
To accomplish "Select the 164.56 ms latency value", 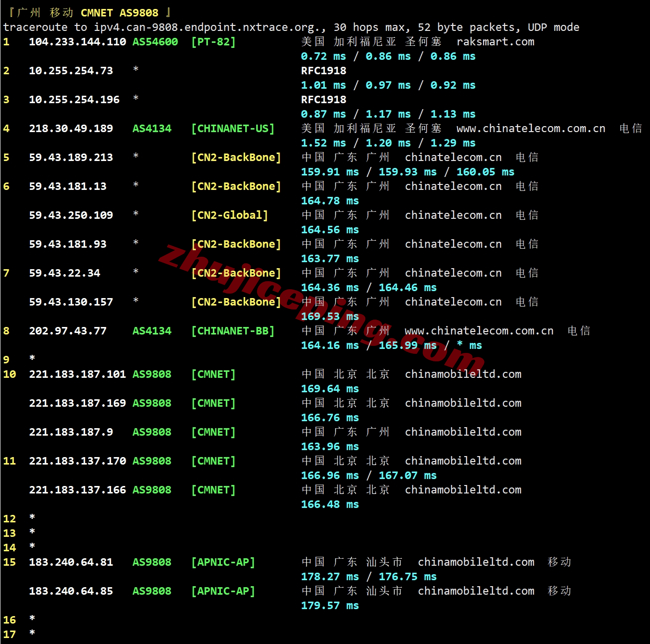I will coord(330,230).
